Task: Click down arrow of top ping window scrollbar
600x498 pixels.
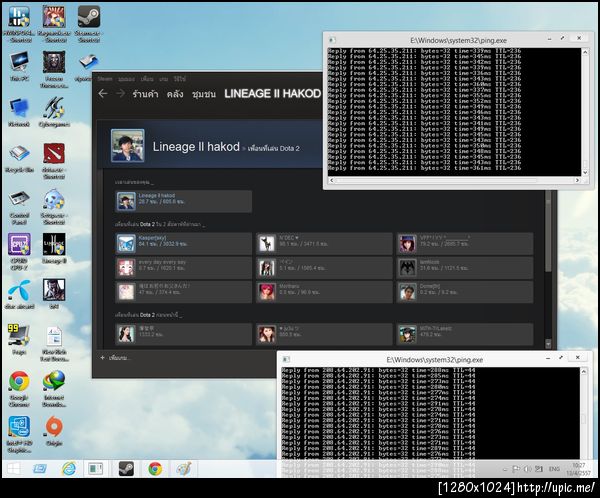Action: 585,172
